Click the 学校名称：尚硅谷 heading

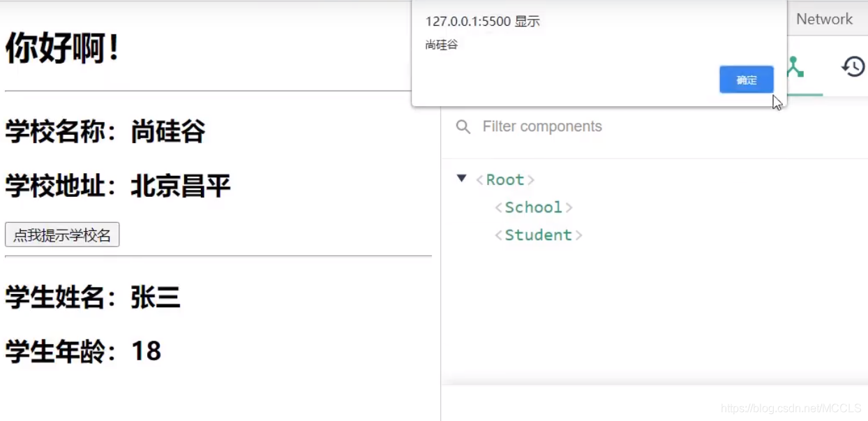pyautogui.click(x=105, y=131)
